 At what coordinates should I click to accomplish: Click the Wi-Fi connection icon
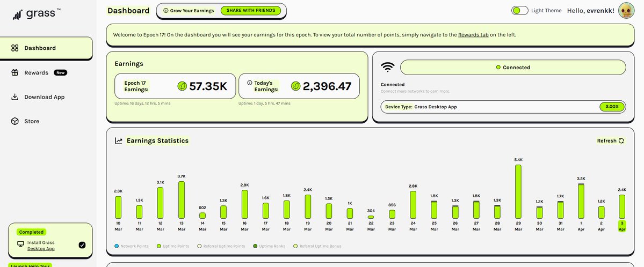tap(387, 68)
